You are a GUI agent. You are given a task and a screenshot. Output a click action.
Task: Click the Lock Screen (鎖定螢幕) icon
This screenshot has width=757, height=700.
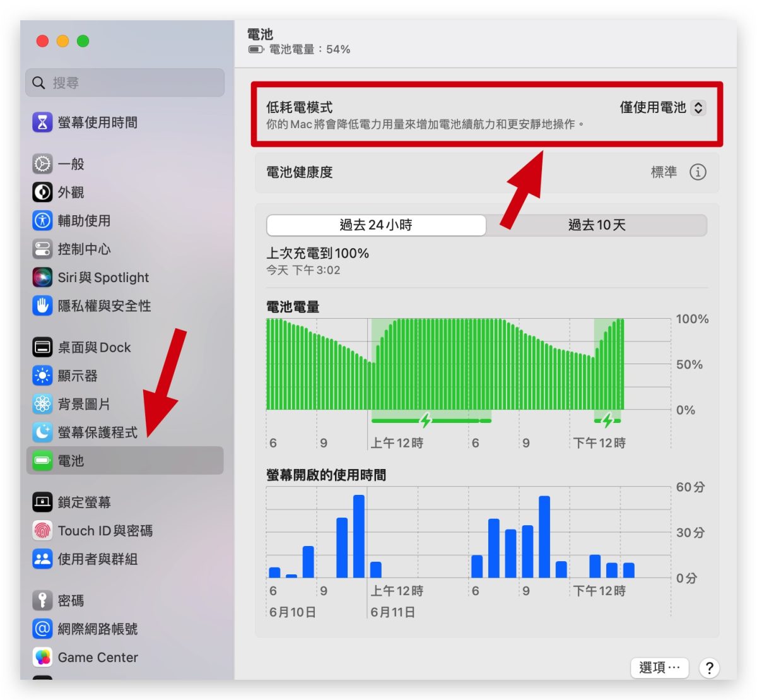42,502
